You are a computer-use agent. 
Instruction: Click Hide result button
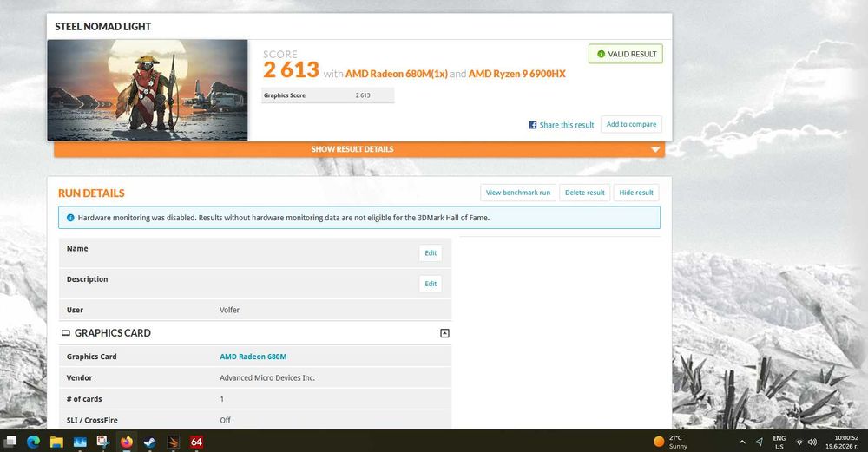click(636, 193)
